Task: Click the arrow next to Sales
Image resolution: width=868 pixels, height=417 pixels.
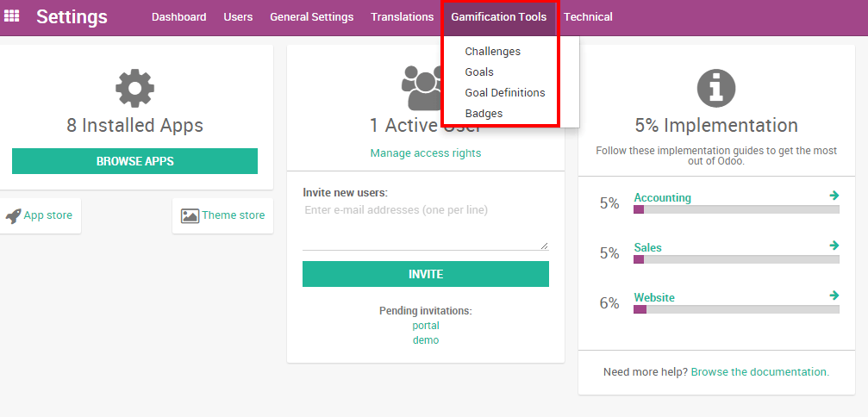Action: tap(834, 246)
